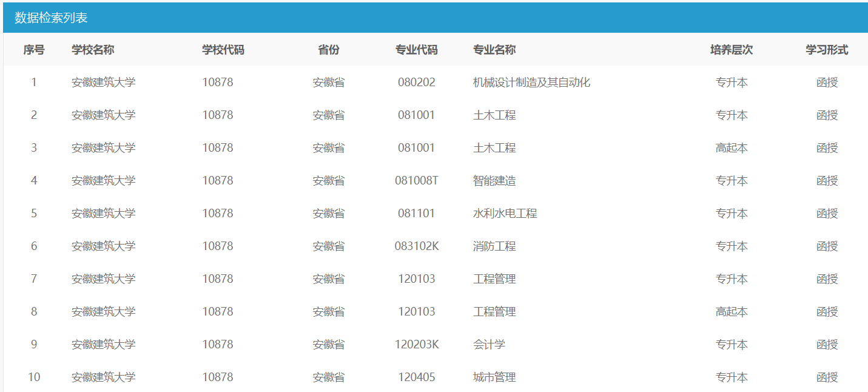Click the major name 水利水电工程
868x392 pixels.
click(x=505, y=213)
